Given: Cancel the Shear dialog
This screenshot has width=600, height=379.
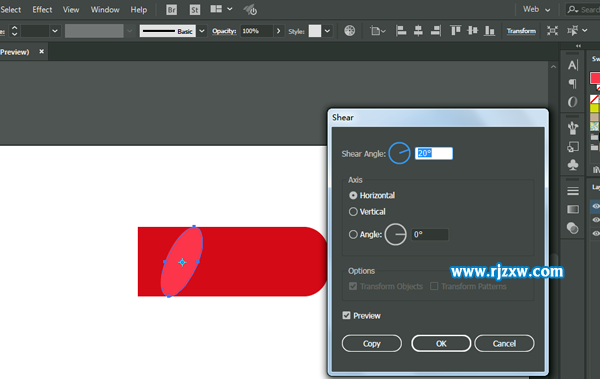Looking at the screenshot, I should click(504, 343).
